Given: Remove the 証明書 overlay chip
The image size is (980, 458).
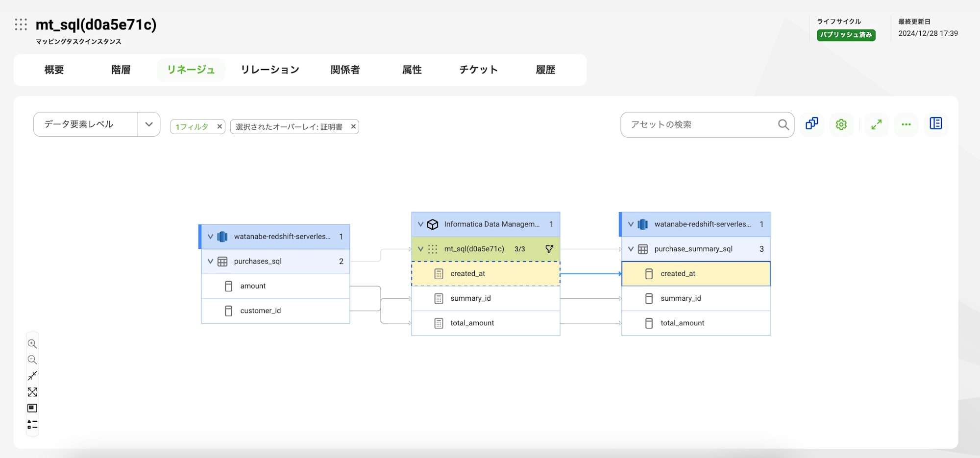Looking at the screenshot, I should (353, 126).
